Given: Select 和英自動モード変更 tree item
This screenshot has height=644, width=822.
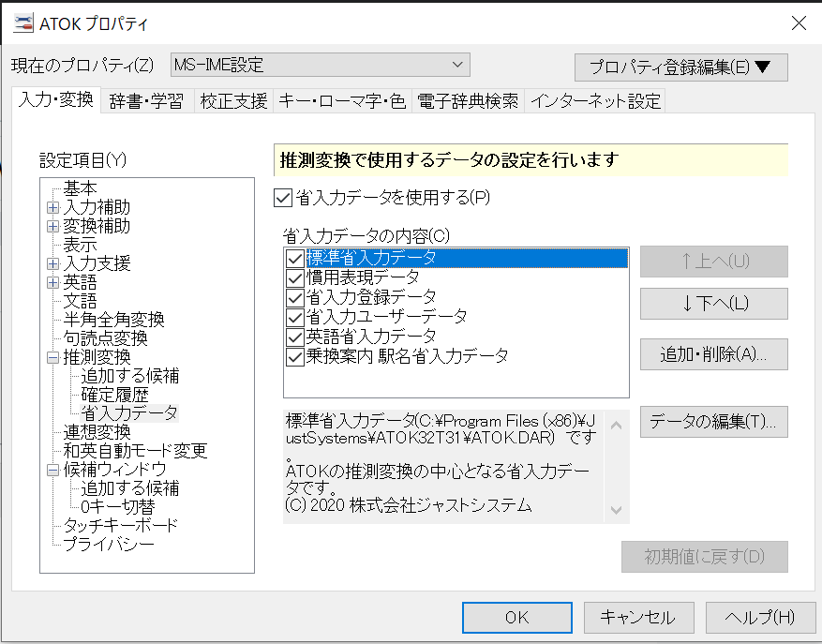Looking at the screenshot, I should click(135, 451).
